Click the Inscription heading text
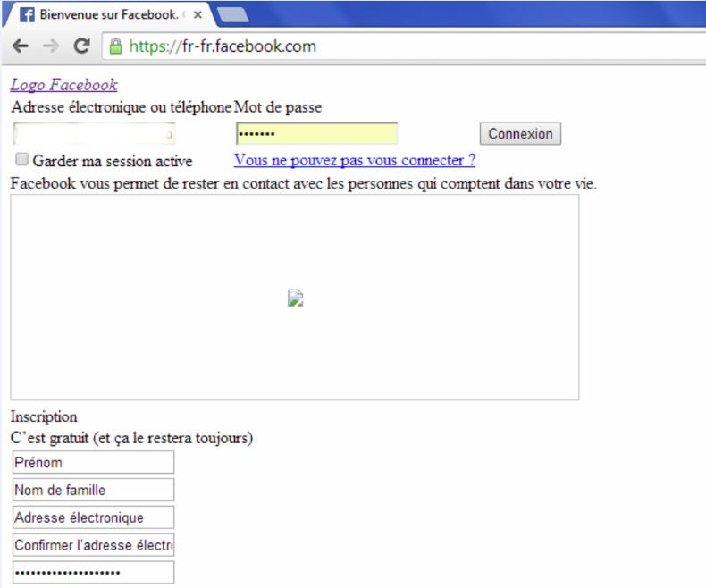 pyautogui.click(x=44, y=416)
